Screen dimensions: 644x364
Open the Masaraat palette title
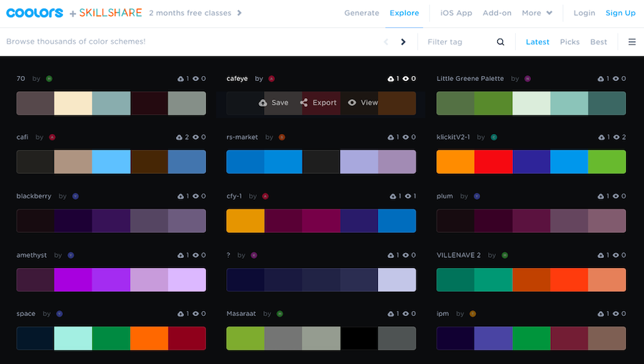point(241,314)
